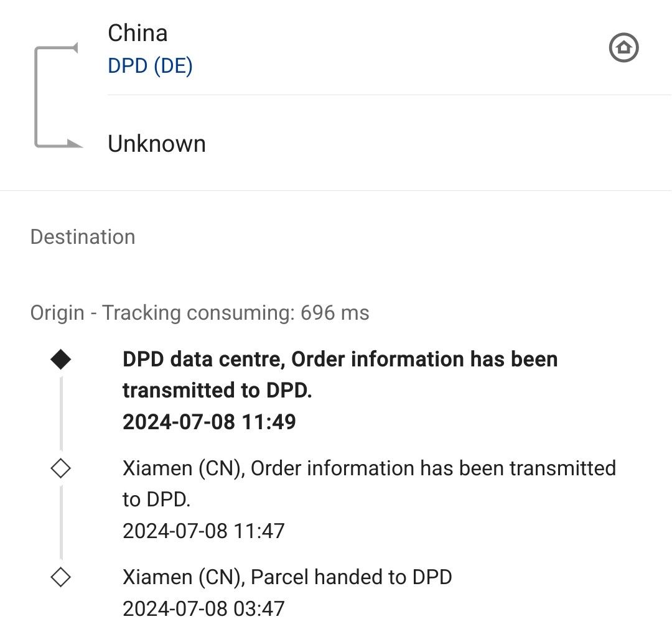Click the Unknown destination label
672x637 pixels.
(x=157, y=144)
